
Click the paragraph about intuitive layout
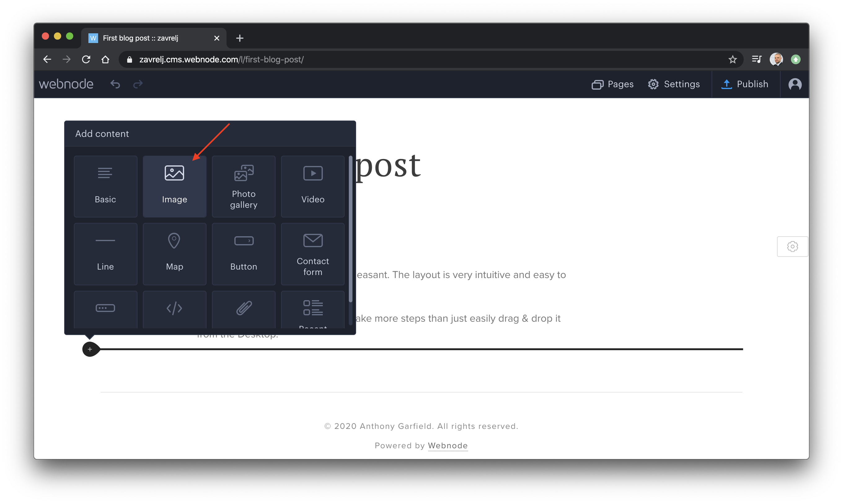point(461,275)
